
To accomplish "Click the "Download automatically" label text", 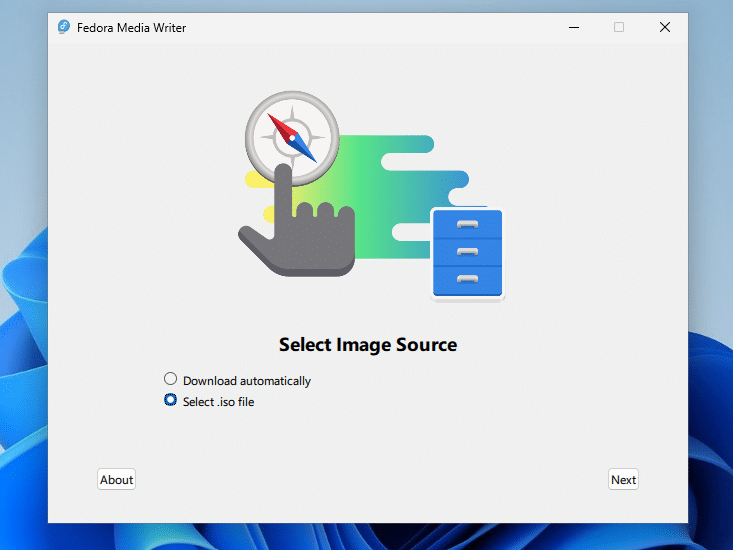I will (246, 381).
